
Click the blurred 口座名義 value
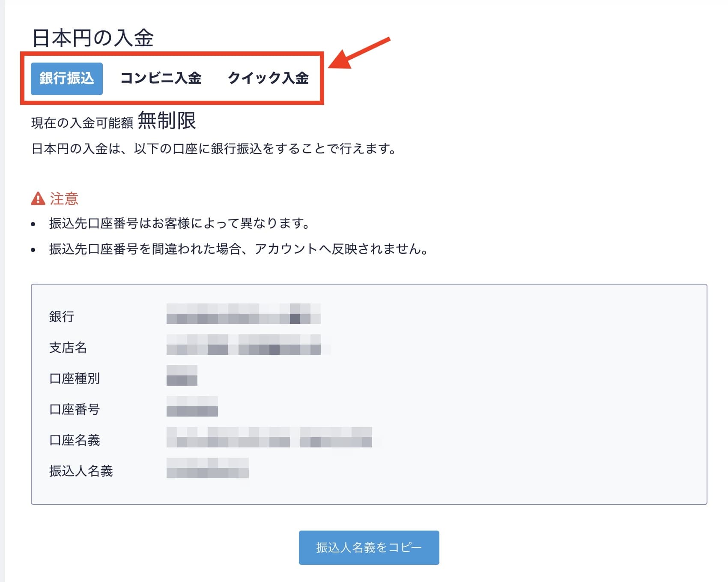coord(269,437)
